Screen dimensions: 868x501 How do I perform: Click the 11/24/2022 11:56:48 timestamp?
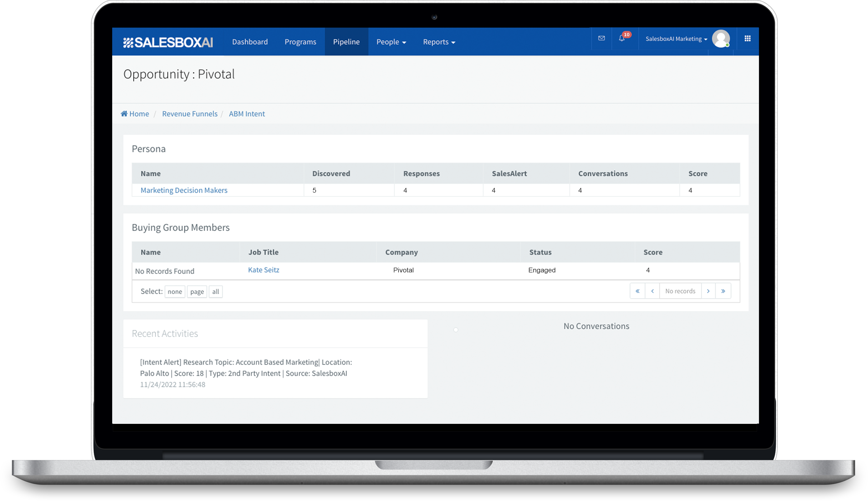(172, 384)
